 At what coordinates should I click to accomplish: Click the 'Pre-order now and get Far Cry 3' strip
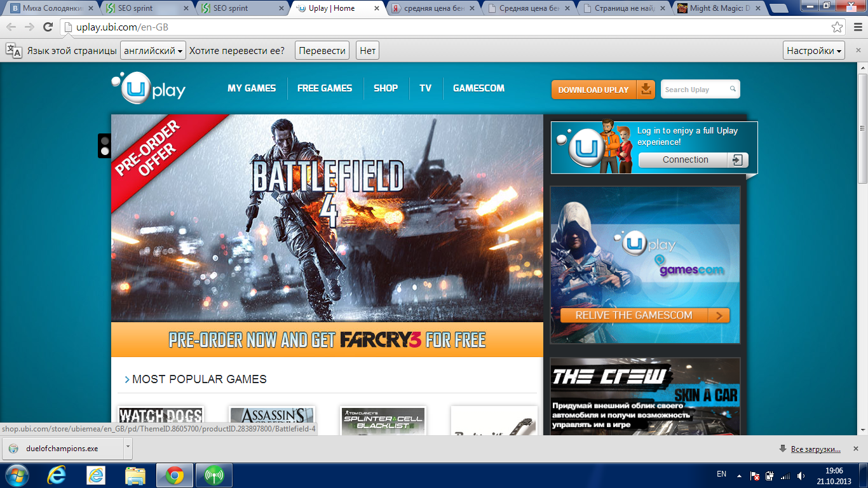tap(327, 340)
